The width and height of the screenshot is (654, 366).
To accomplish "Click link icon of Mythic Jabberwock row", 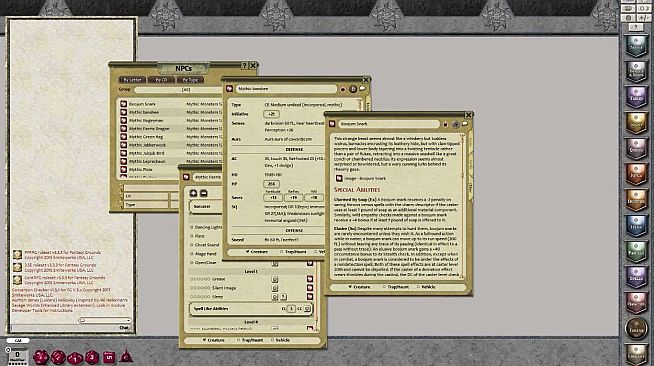I will (123, 145).
